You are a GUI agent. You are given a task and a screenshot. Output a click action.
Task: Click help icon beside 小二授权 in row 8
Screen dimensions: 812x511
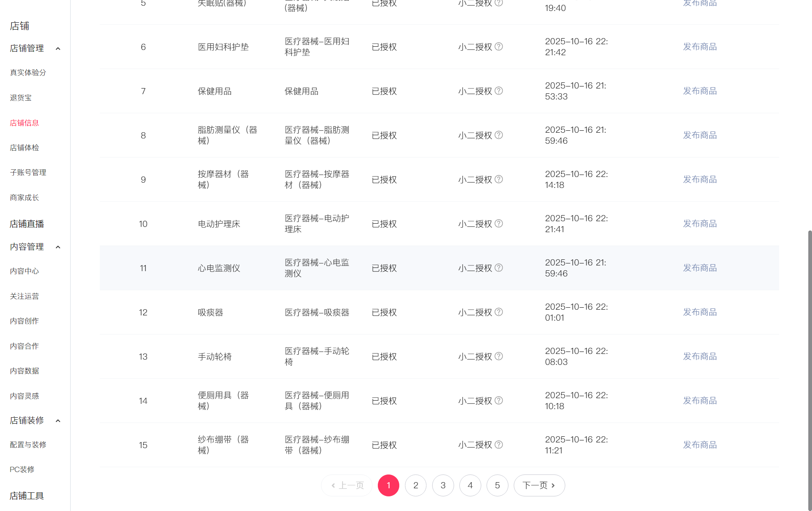point(499,135)
